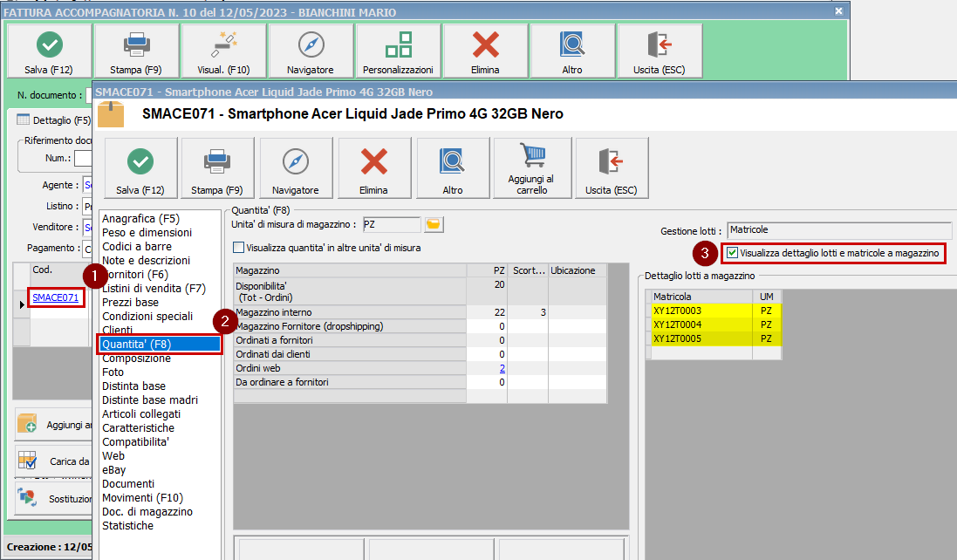Delete the article with Elimina

[374, 167]
